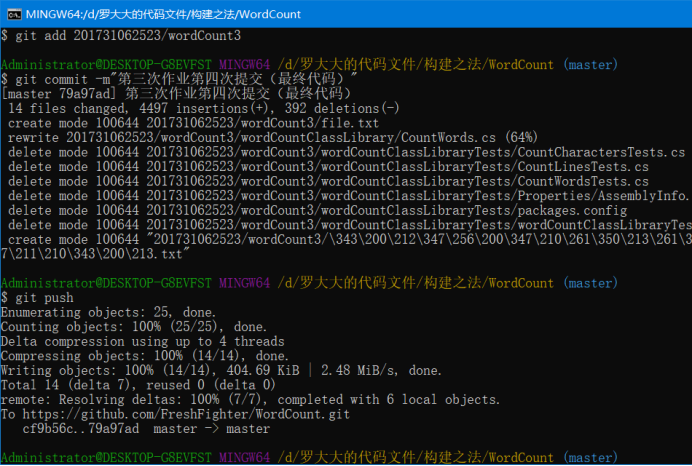Click the 'Total 14 (delta 7), reused 0' line

click(x=139, y=385)
